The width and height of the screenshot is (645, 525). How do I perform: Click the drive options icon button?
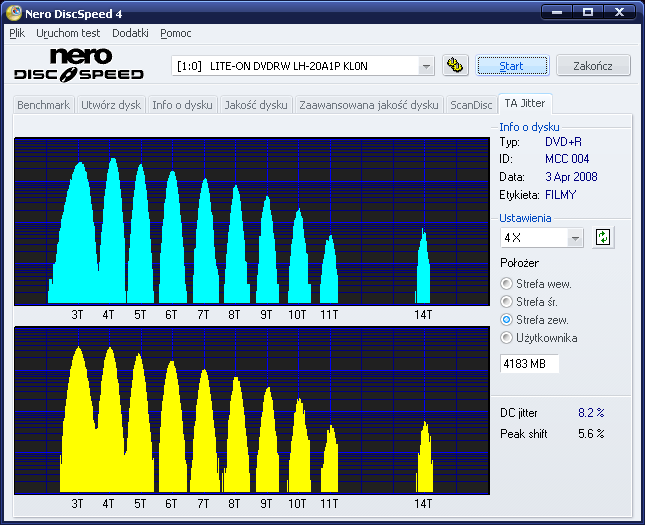455,65
